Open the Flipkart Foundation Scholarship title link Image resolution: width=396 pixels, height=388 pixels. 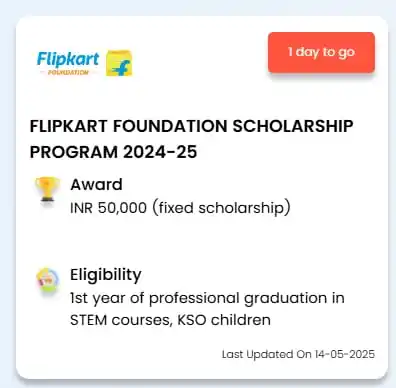pyautogui.click(x=192, y=139)
